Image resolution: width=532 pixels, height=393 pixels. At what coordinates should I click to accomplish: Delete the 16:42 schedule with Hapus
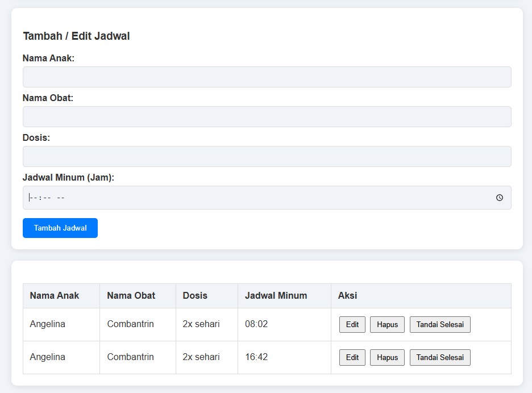[x=387, y=357]
